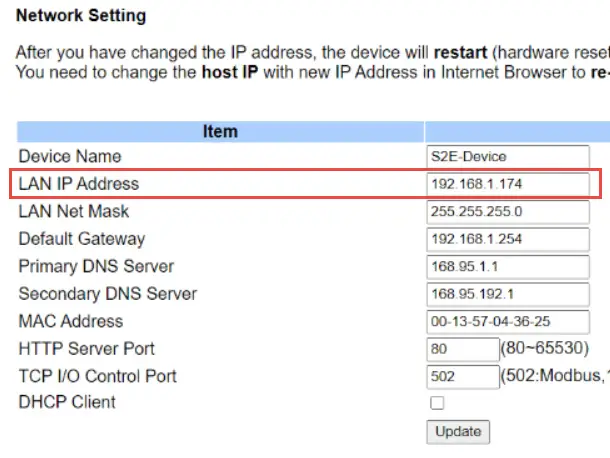Enable the DHCP Client checkbox
This screenshot has height=458, width=610.
[437, 403]
